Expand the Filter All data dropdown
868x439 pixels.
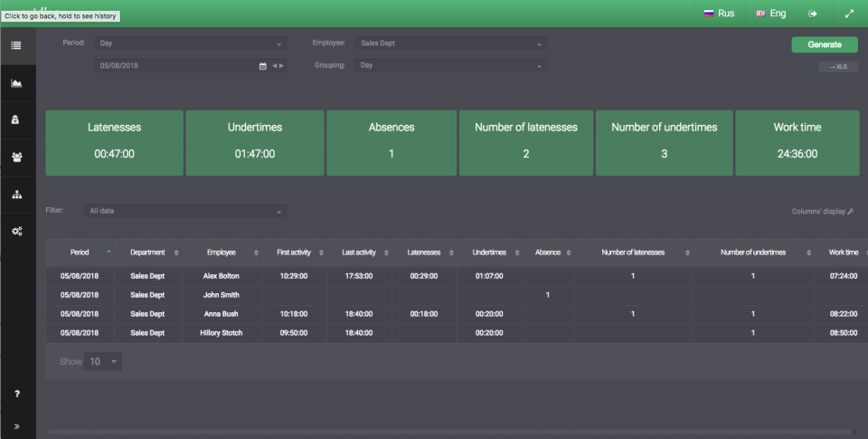184,211
